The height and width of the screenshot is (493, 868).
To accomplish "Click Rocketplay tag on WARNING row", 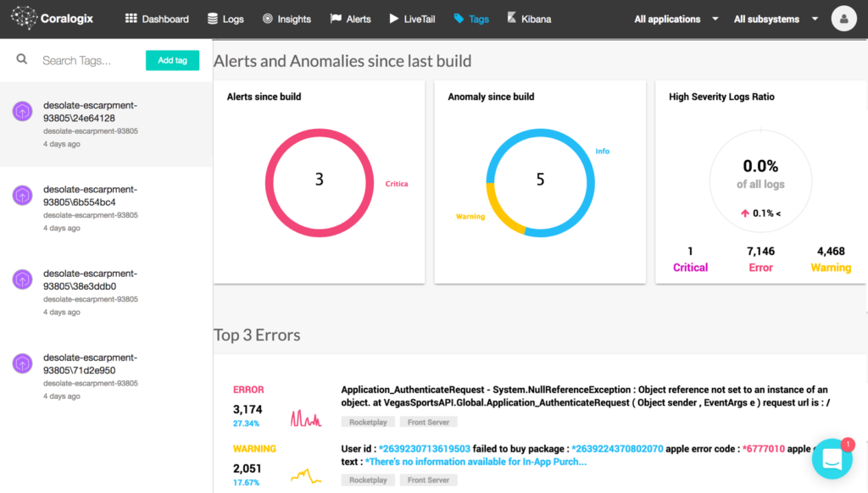I will [x=368, y=480].
